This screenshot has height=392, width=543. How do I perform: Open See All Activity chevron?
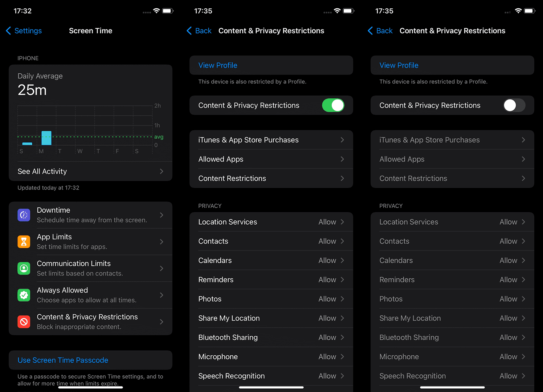[162, 171]
